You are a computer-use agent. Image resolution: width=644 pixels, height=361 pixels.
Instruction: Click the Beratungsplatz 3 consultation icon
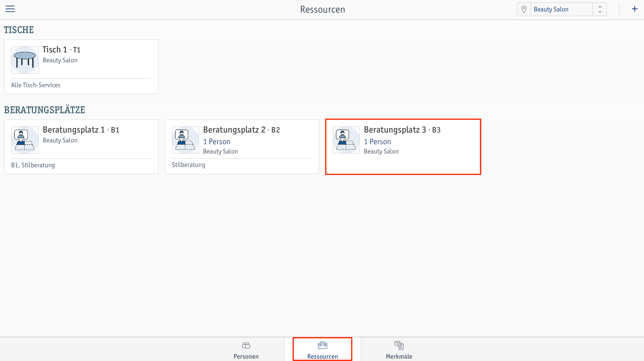[x=346, y=140]
